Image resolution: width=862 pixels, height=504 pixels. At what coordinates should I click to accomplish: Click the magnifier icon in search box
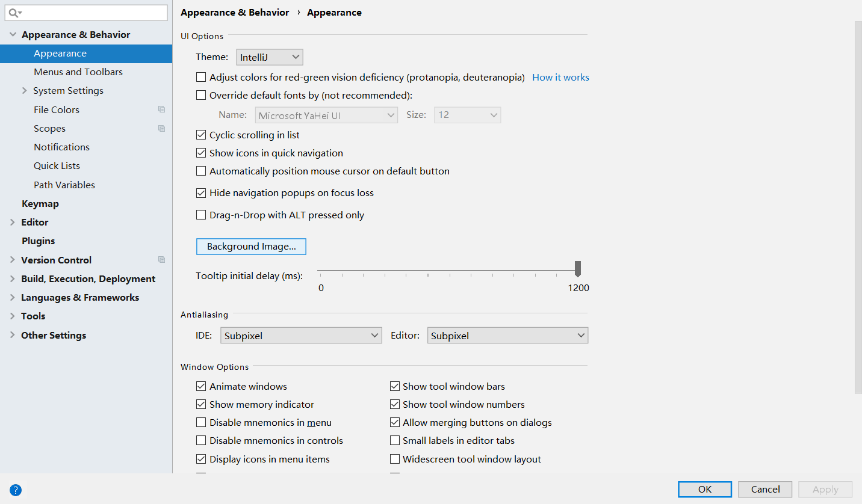pyautogui.click(x=14, y=13)
